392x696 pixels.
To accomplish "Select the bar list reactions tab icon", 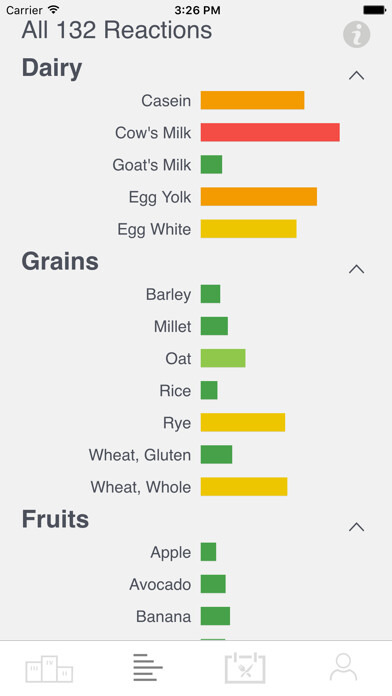I will pos(148,667).
